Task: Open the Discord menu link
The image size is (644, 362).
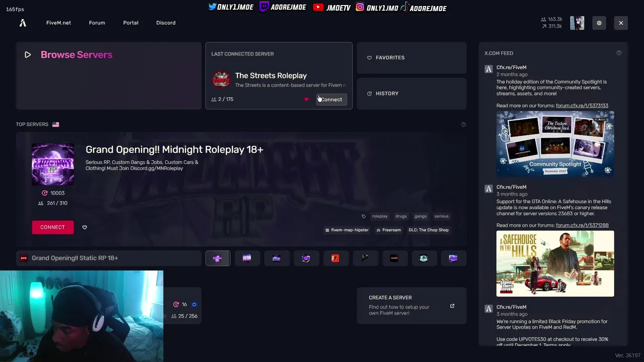Action: pyautogui.click(x=166, y=23)
